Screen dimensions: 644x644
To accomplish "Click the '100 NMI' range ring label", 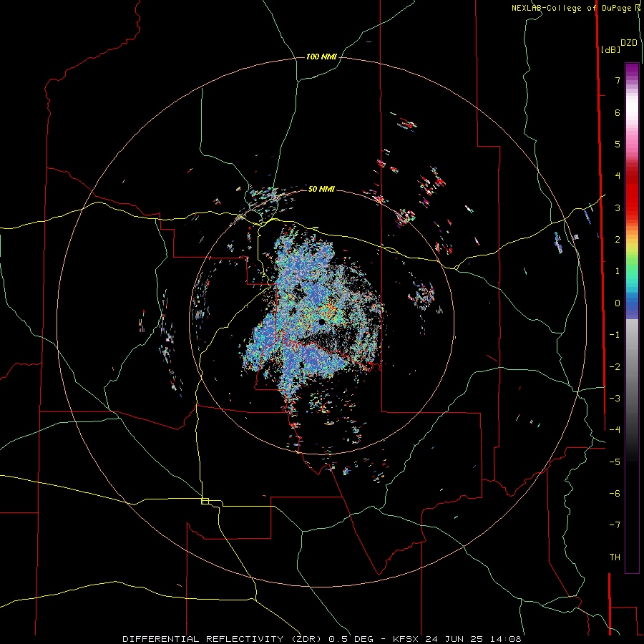I will point(321,57).
